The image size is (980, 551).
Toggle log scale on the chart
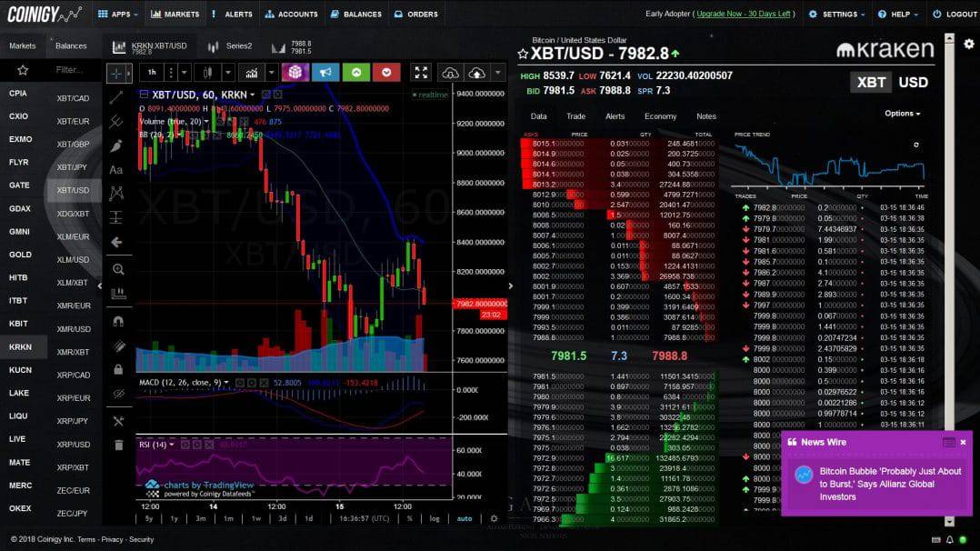pos(435,518)
